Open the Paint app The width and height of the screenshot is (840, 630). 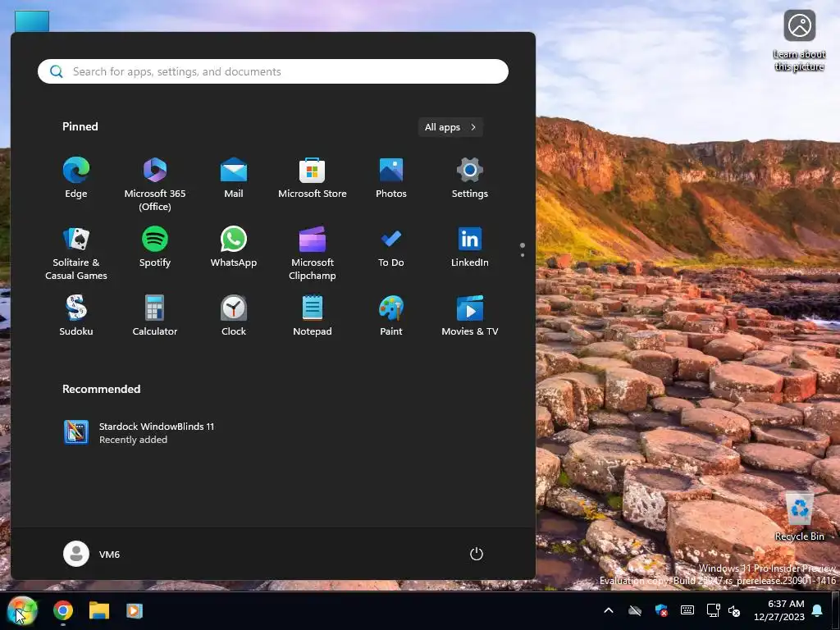pyautogui.click(x=391, y=316)
